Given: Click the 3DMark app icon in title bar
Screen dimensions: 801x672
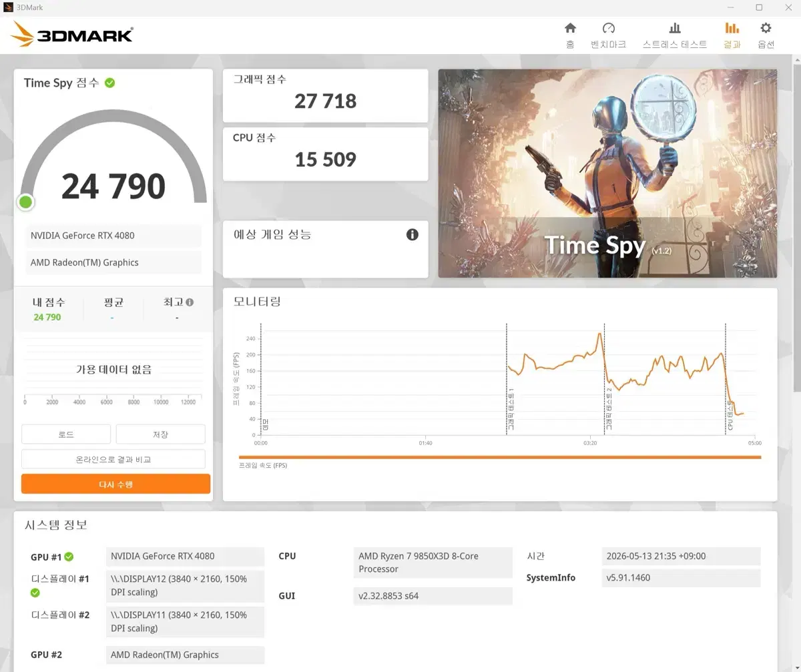Looking at the screenshot, I should click(x=8, y=7).
